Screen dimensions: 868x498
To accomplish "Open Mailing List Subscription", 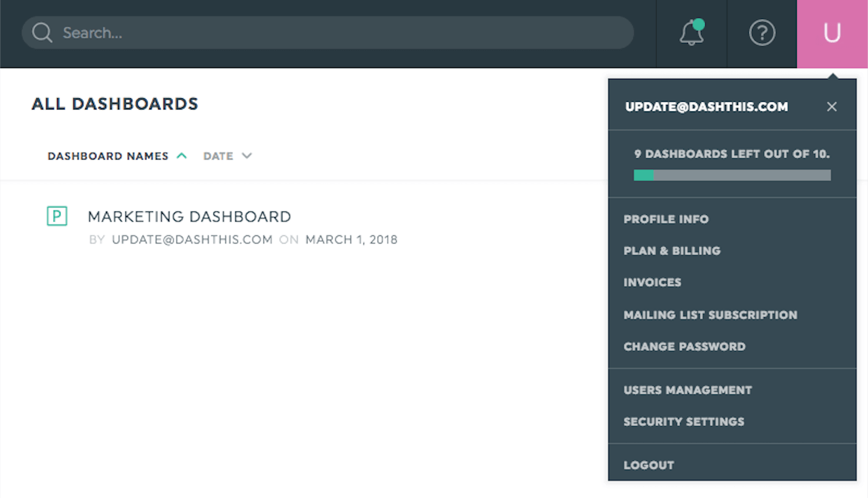I will coord(710,315).
